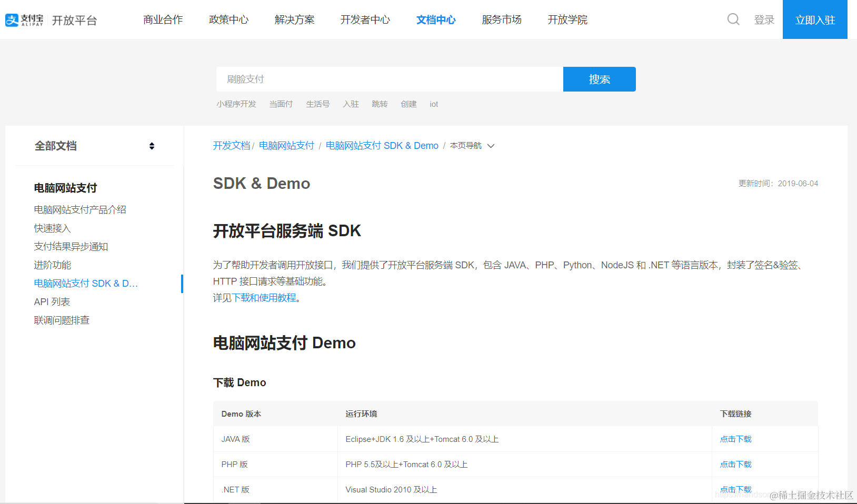Select the 小程序开发 suggested keyword

tap(236, 104)
